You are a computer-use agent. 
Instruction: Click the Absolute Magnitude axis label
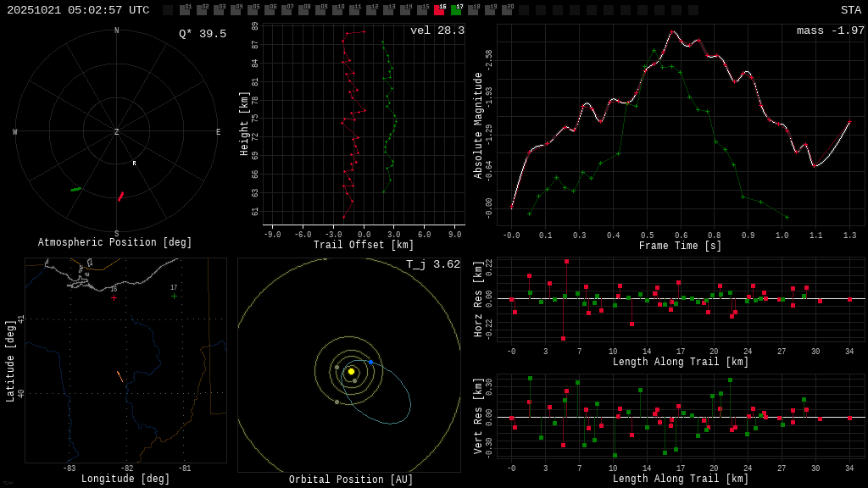pos(478,125)
